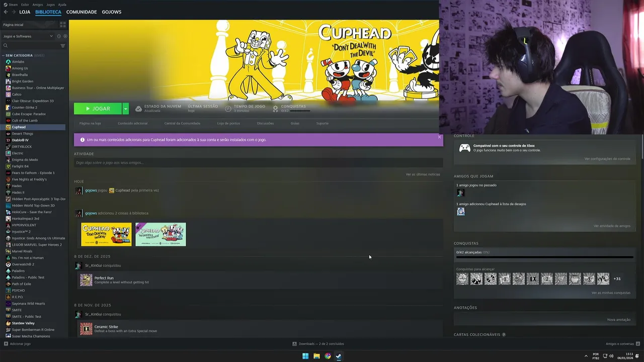
Task: Open the Jogos e Softwares filter dropdown
Action: click(x=28, y=36)
